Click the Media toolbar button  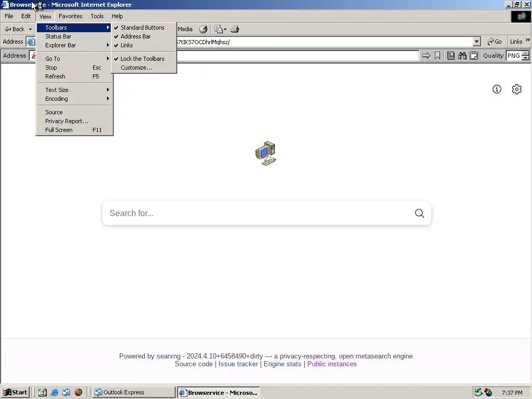(185, 29)
